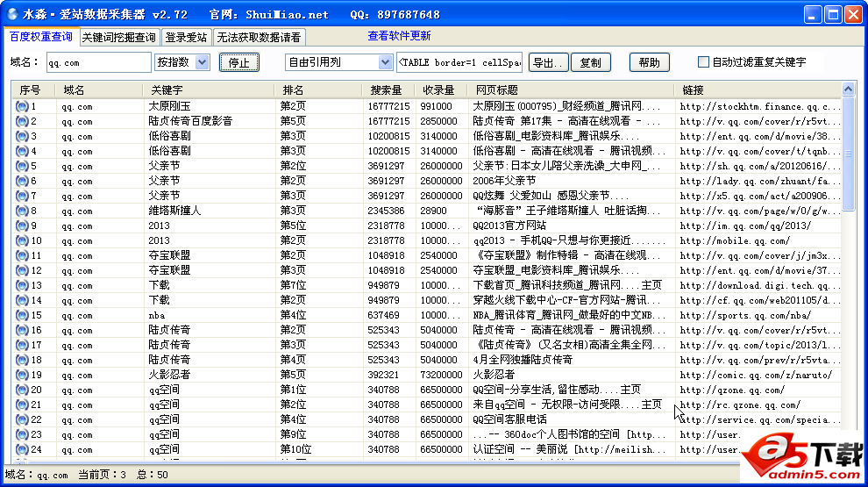868x487 pixels.
Task: Click the 复制 copy button
Action: 591,62
